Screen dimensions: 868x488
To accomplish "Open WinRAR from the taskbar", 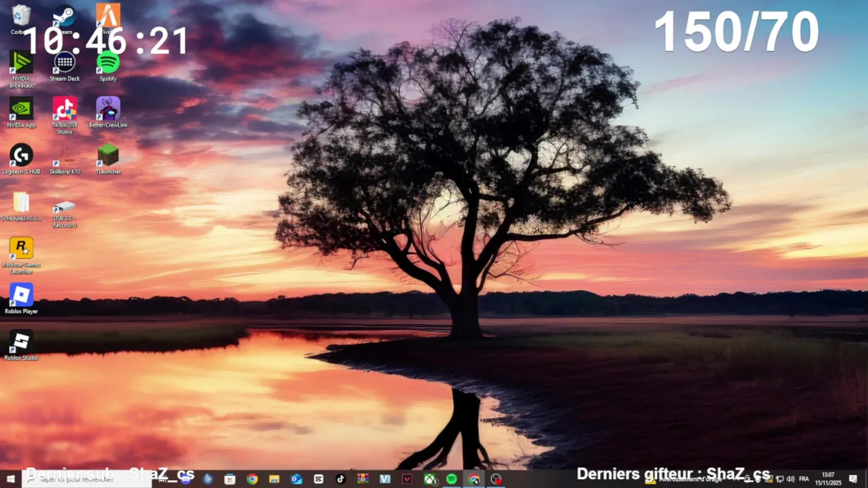I will point(363,479).
